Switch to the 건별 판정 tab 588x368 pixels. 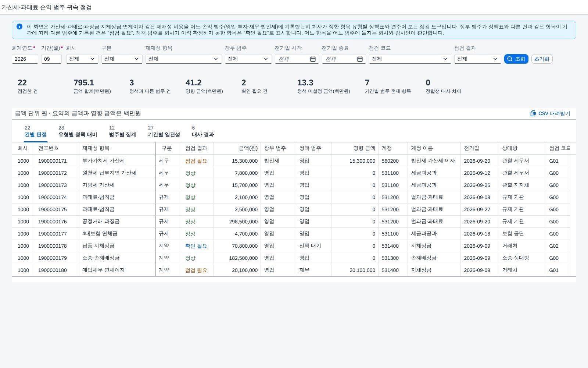click(x=35, y=131)
